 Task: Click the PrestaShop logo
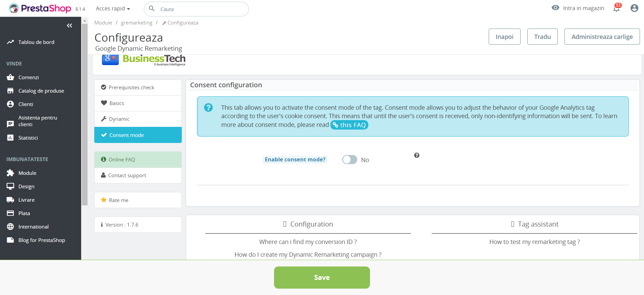click(40, 8)
